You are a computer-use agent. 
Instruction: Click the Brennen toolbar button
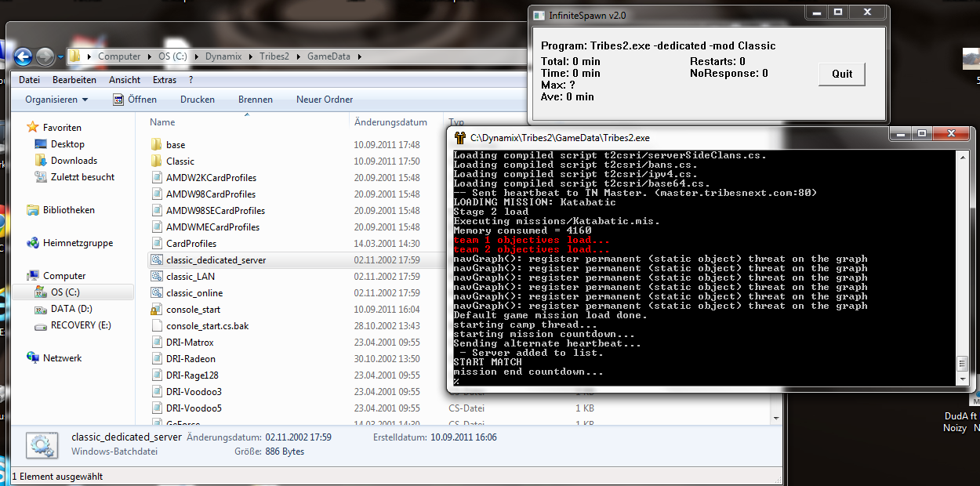tap(256, 100)
